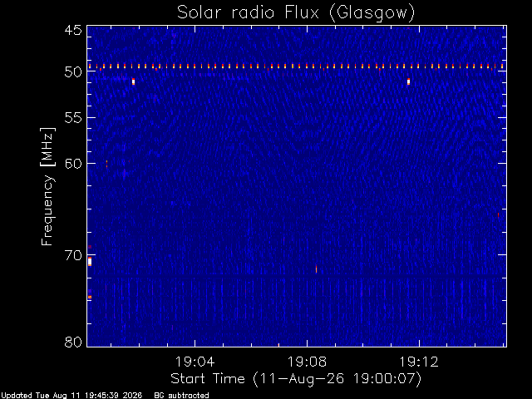Click the orange spot near 75 MHz at the left edge
Screen dimensions: 532x399
[x=90, y=298]
